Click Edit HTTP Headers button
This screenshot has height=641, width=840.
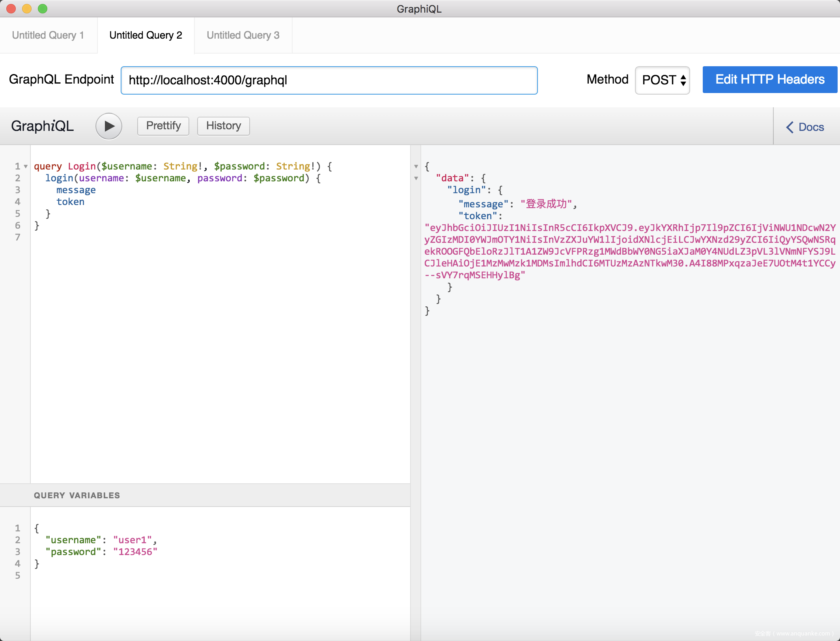pyautogui.click(x=769, y=80)
